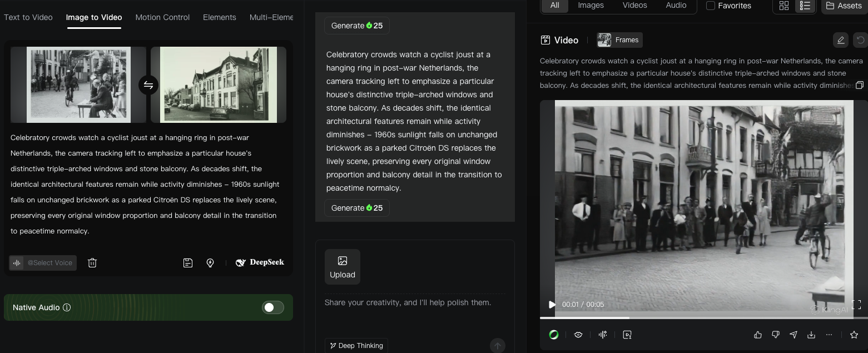Screen dimensions: 868x353
Task: Switch to grid view layout
Action: (x=784, y=6)
